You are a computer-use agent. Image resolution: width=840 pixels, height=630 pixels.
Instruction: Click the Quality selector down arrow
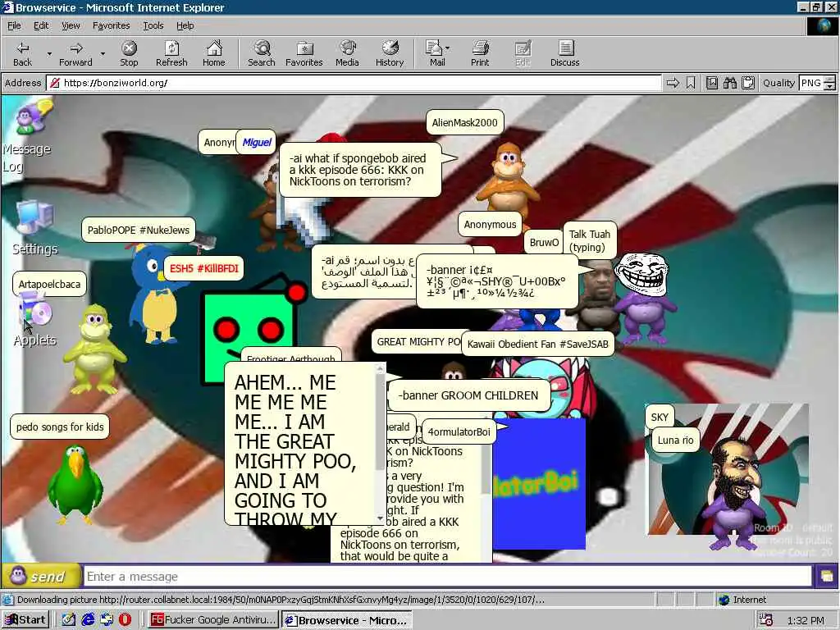coord(830,87)
